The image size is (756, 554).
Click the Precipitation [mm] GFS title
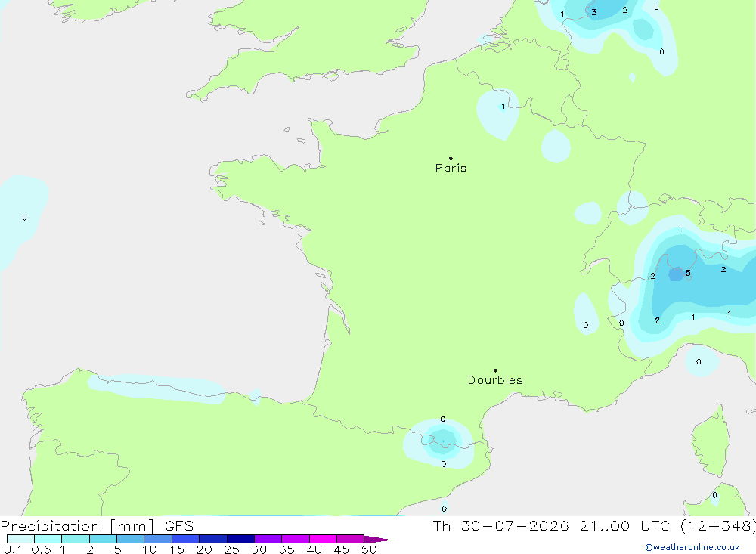pos(97,526)
